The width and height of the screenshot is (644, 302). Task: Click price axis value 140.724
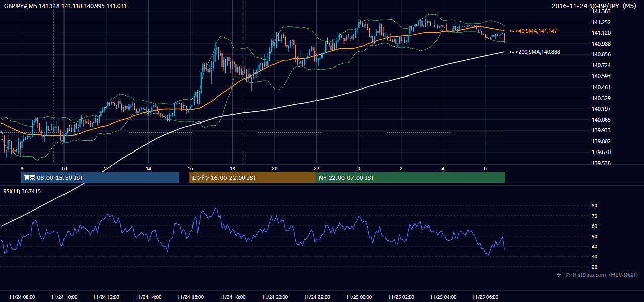[601, 65]
